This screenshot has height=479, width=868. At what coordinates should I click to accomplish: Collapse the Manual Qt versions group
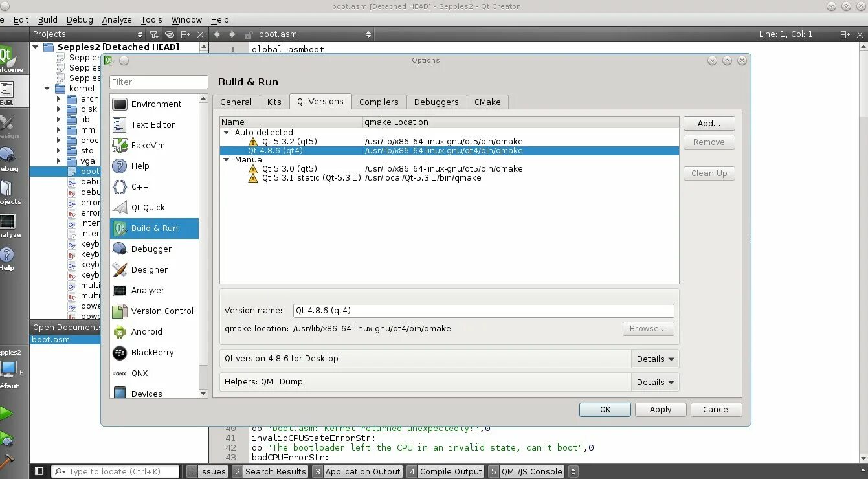click(227, 159)
